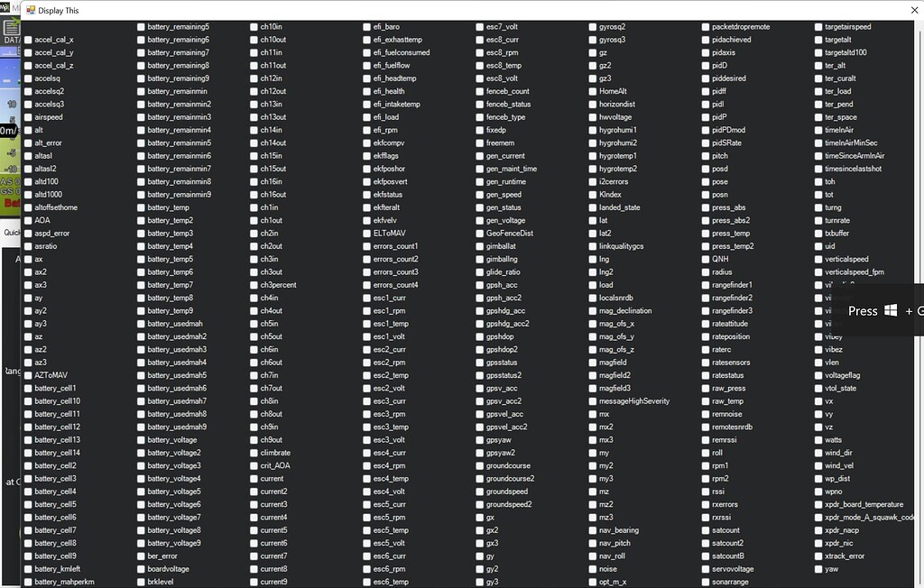
Task: Select the ELToMAV checkbox
Action: point(367,234)
